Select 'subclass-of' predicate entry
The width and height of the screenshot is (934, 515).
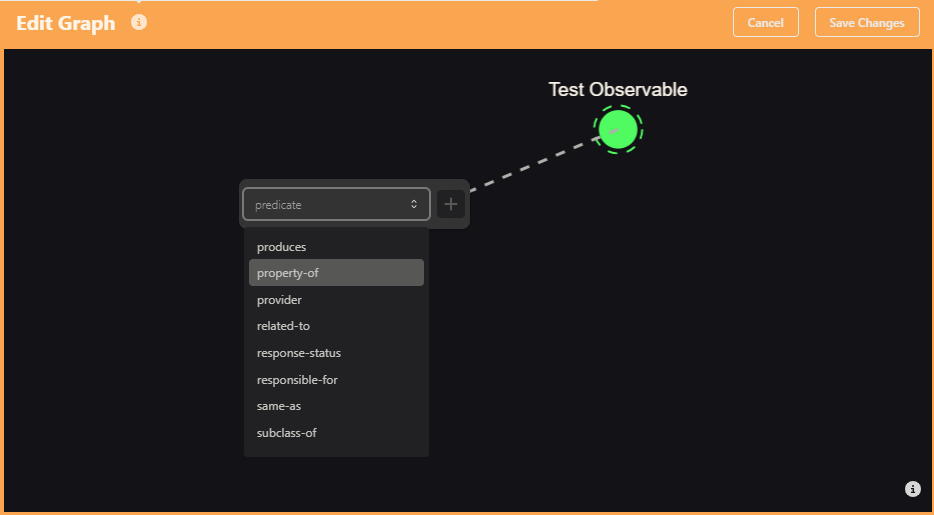click(337, 433)
